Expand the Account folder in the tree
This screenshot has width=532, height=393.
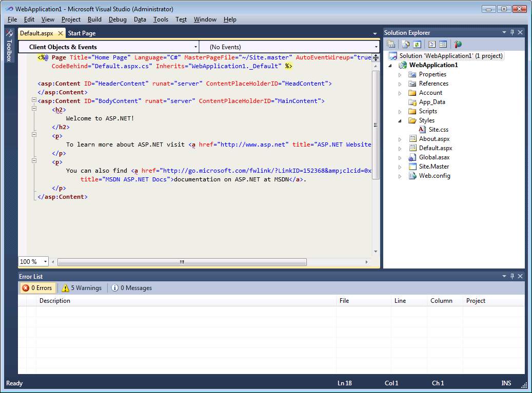click(400, 93)
